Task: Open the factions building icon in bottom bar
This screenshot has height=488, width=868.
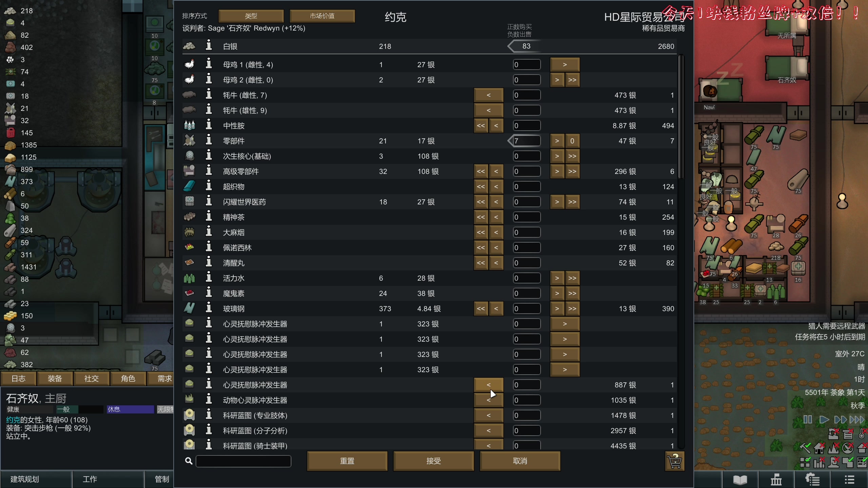Action: [776, 480]
